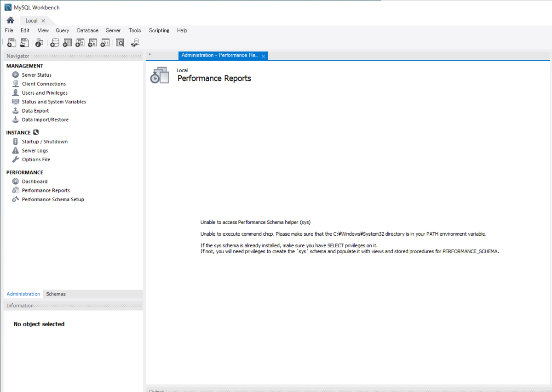The width and height of the screenshot is (552, 392).
Task: Close the Administration - Performance Reports tab
Action: coord(263,56)
